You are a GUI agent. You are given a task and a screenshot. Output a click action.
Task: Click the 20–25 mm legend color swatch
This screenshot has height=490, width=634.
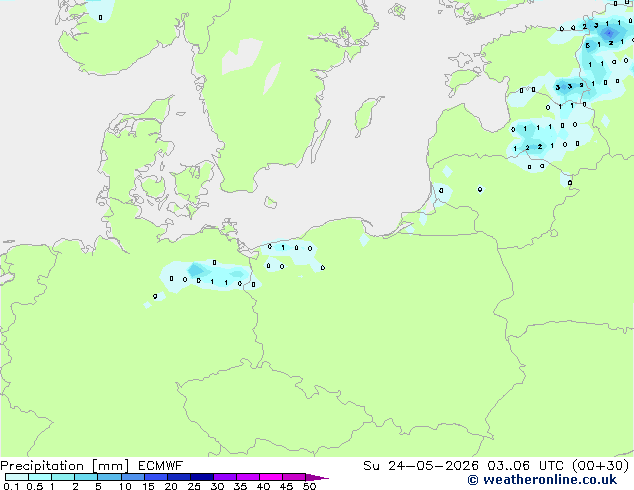pos(179,477)
